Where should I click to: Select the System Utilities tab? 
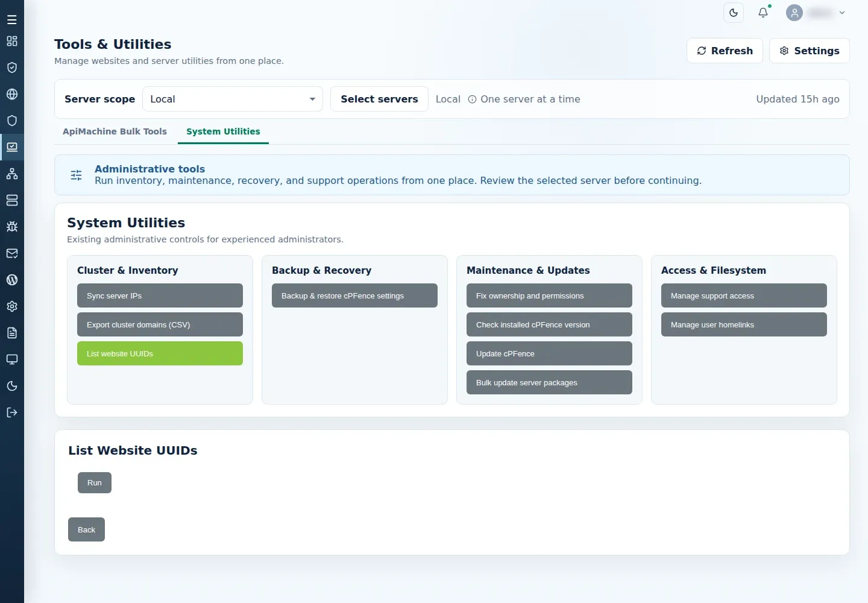point(223,131)
